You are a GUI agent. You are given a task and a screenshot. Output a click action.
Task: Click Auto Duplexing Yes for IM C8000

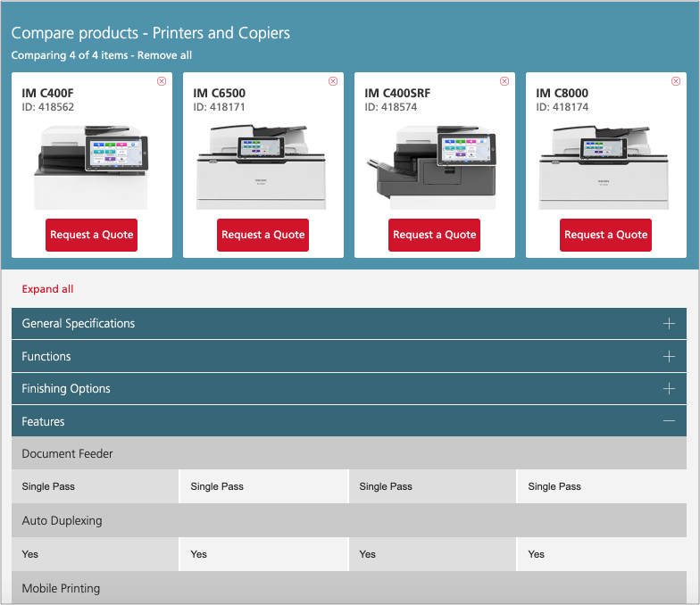click(x=536, y=554)
